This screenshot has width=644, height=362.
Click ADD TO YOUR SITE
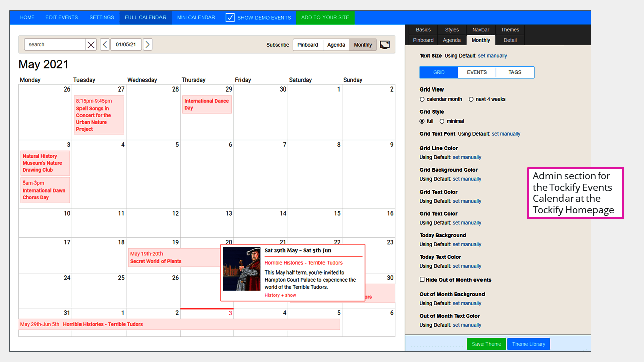click(325, 17)
